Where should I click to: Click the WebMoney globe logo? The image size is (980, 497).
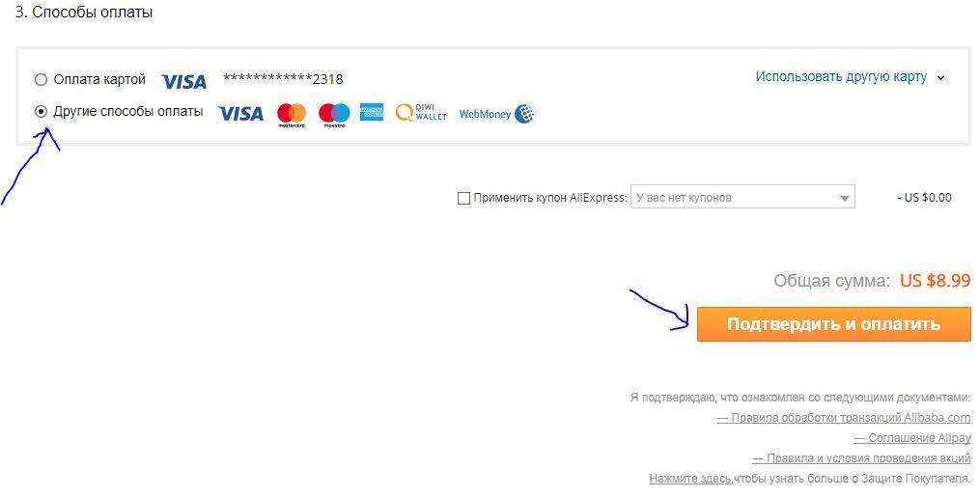pos(523,114)
